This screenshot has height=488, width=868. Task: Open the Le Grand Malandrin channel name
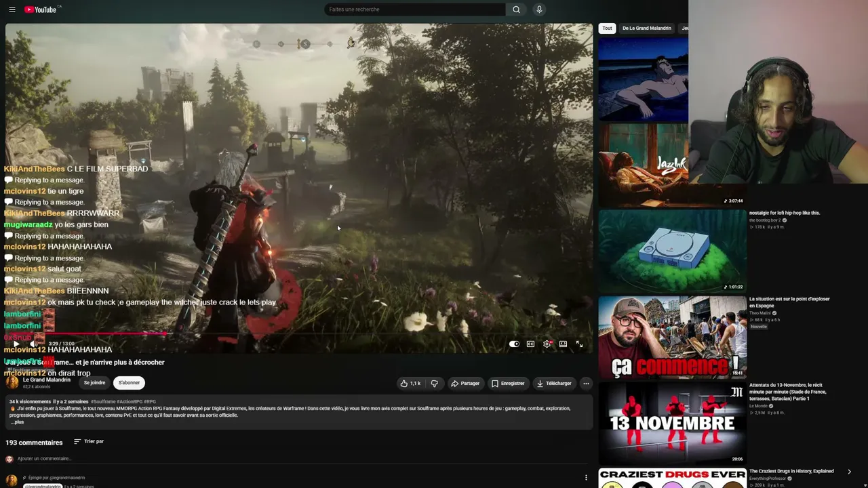47,380
